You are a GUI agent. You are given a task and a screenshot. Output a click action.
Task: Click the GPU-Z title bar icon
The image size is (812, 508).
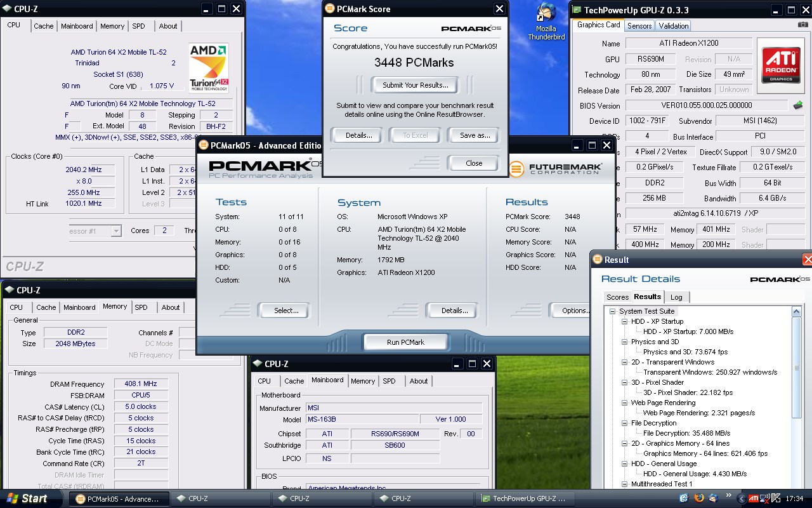577,10
